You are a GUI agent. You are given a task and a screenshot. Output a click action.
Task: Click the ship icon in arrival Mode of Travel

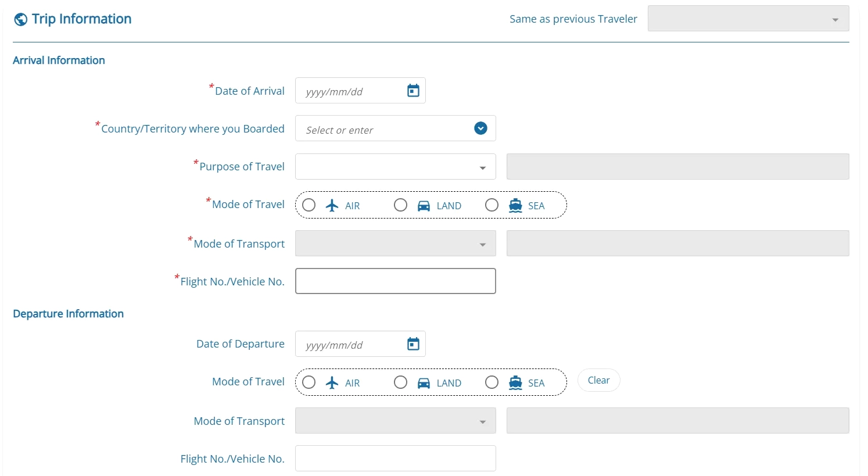(x=515, y=206)
